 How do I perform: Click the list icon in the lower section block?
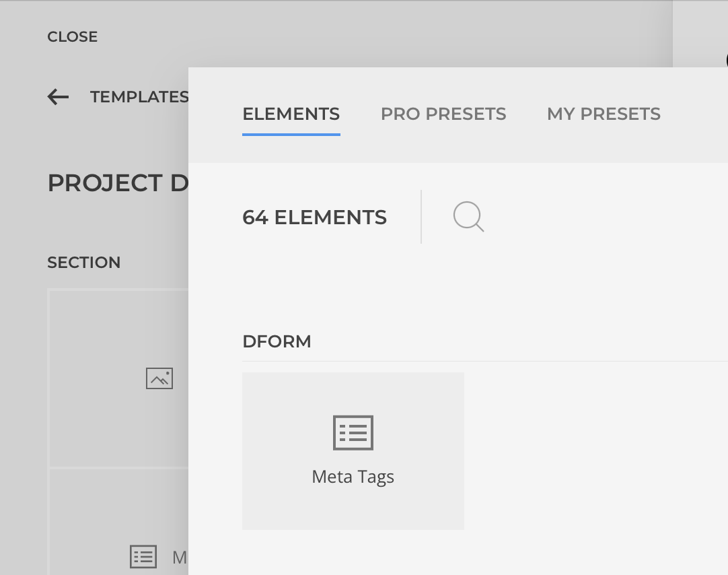coord(143,557)
